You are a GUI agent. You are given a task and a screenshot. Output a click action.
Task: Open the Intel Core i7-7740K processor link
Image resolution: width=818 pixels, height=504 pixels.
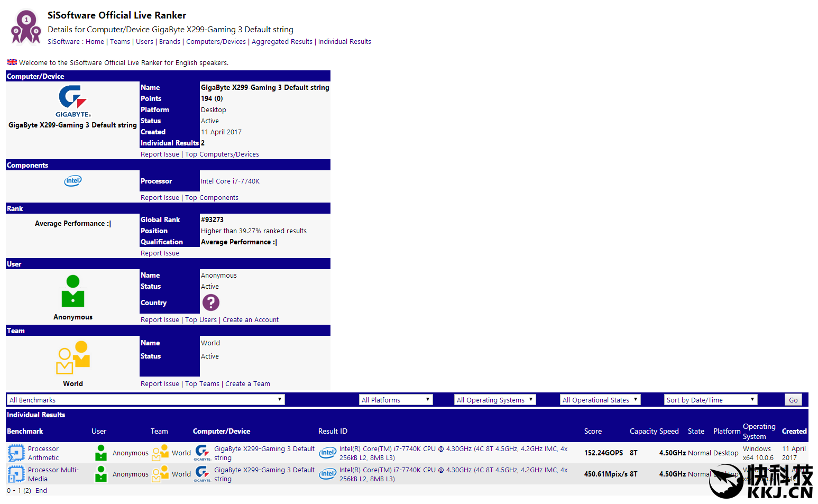pyautogui.click(x=230, y=181)
